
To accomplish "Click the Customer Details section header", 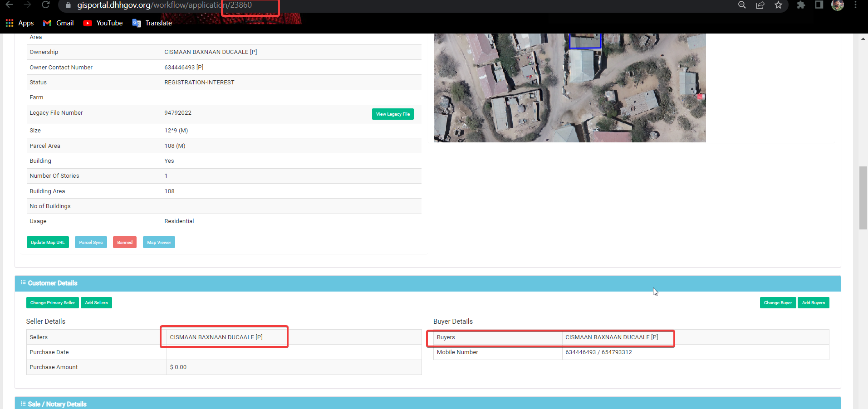I will coord(427,283).
